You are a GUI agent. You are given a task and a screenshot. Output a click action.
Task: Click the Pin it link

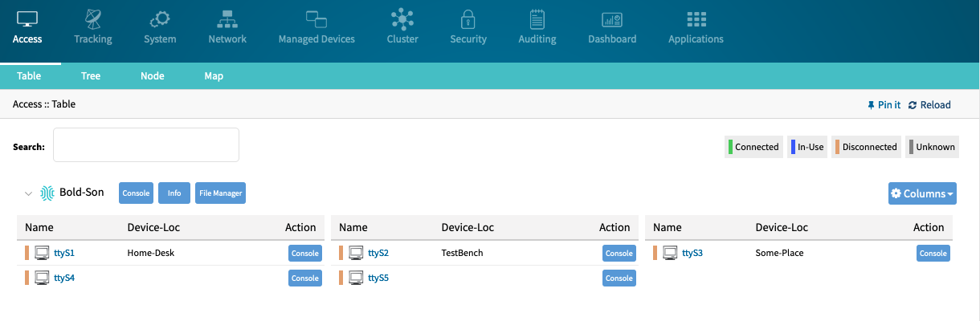pyautogui.click(x=884, y=105)
